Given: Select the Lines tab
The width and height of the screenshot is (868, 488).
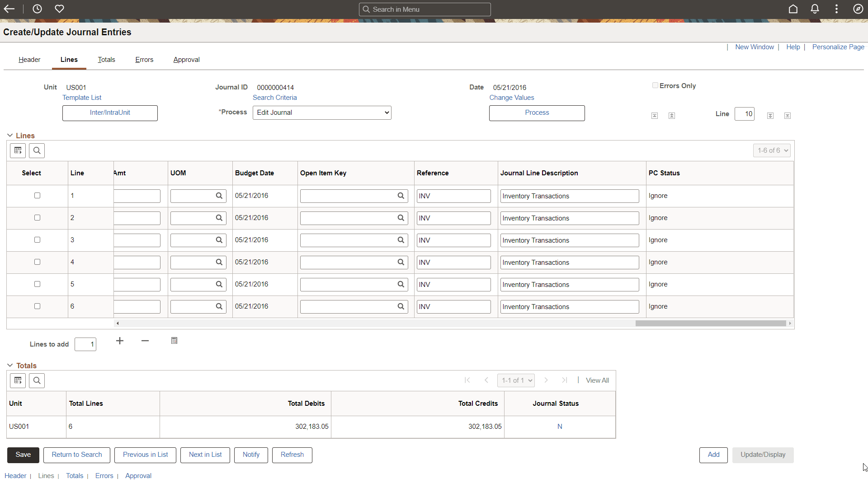Looking at the screenshot, I should coord(69,60).
